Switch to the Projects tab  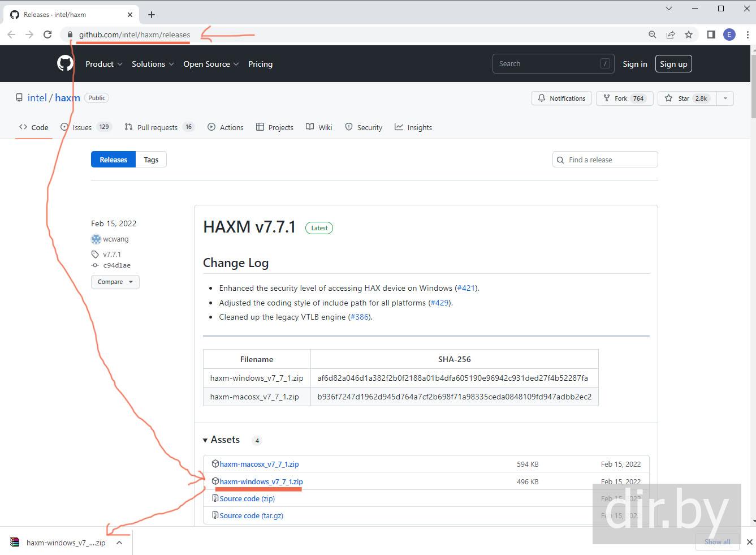(x=274, y=127)
